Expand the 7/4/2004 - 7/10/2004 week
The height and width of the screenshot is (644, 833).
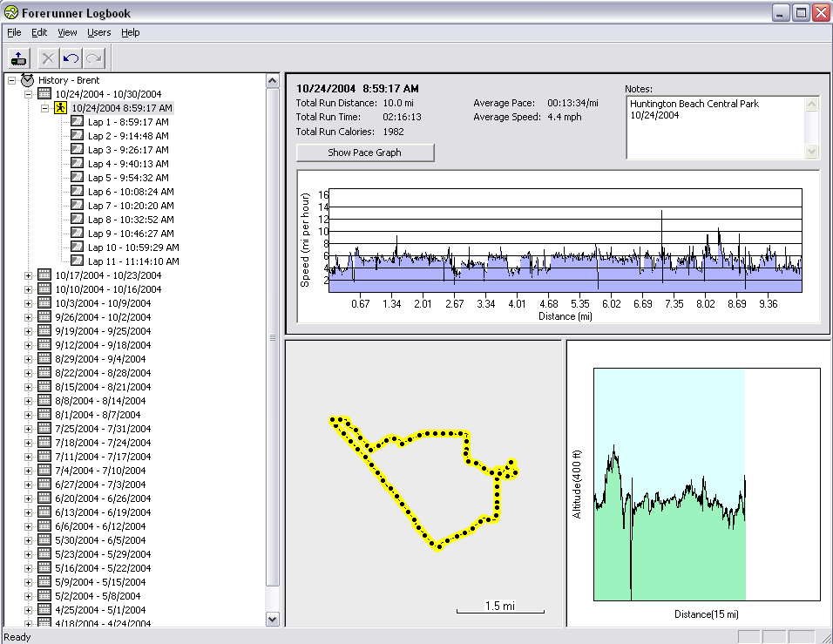pos(28,471)
